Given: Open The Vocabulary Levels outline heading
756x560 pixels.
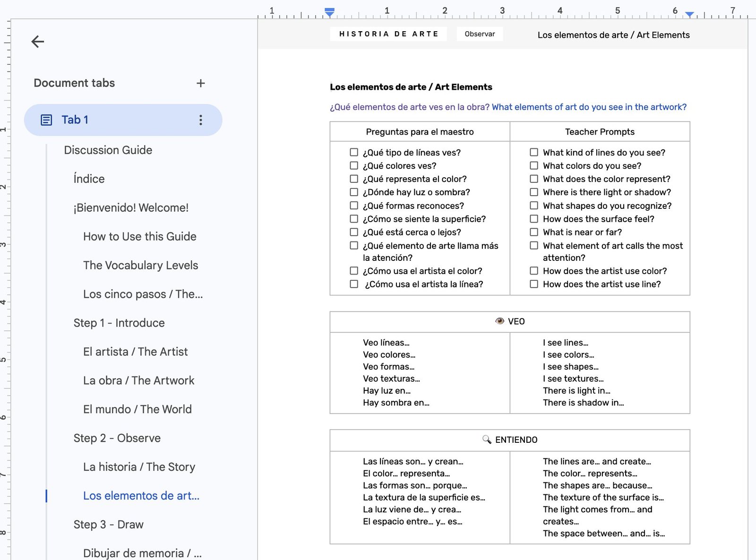Looking at the screenshot, I should coord(141,266).
